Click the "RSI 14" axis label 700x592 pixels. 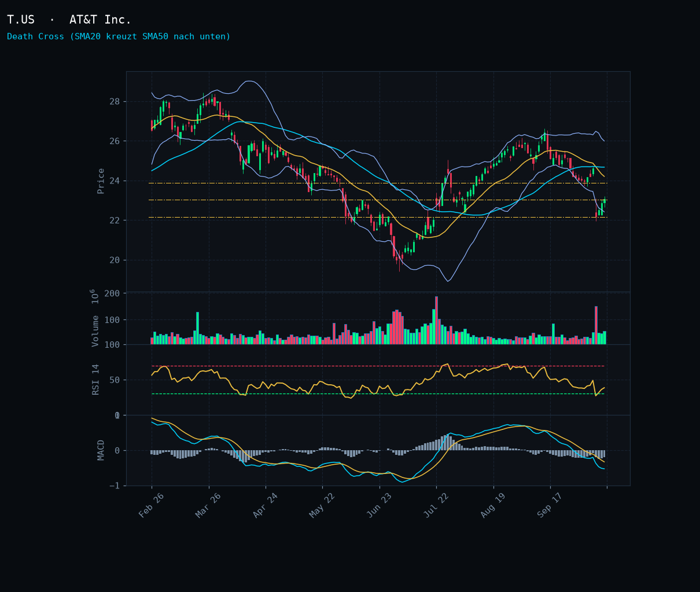point(96,380)
